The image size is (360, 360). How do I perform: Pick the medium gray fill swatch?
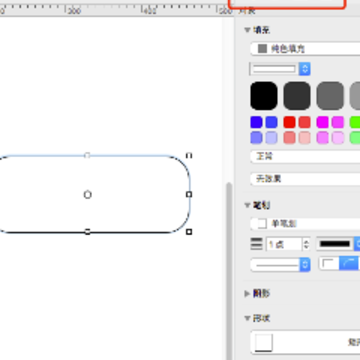pos(330,96)
